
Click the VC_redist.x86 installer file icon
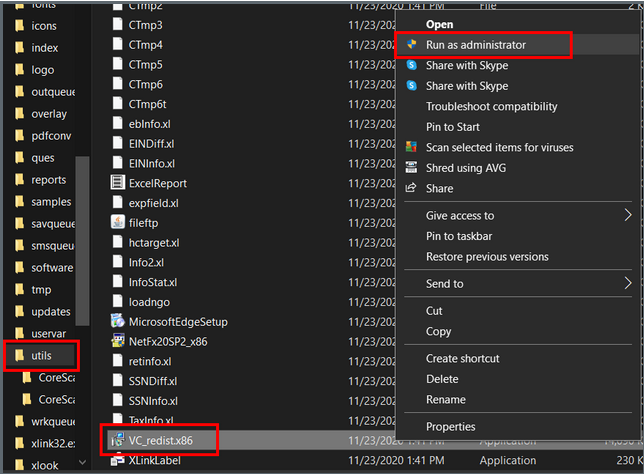click(116, 440)
